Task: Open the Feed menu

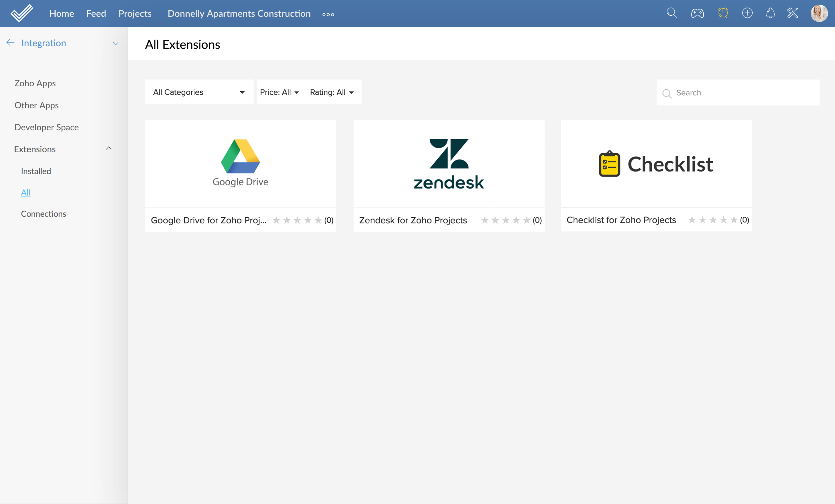Action: 96,14
